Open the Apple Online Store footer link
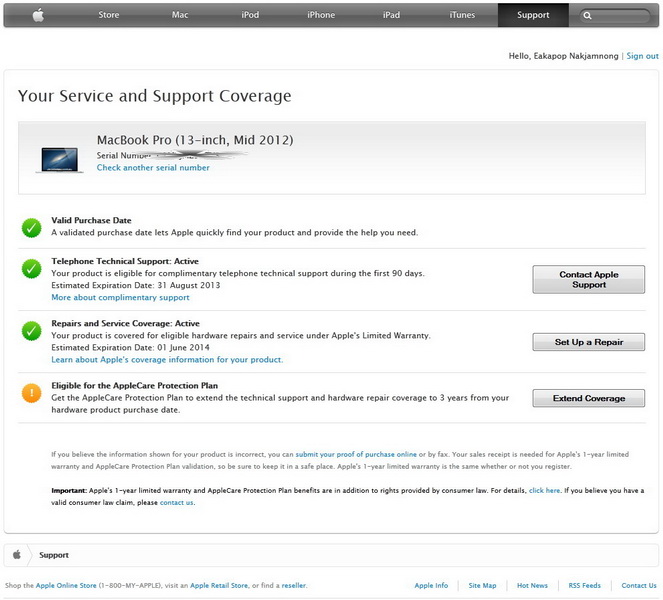Screen dimensions: 663x600 point(66,585)
